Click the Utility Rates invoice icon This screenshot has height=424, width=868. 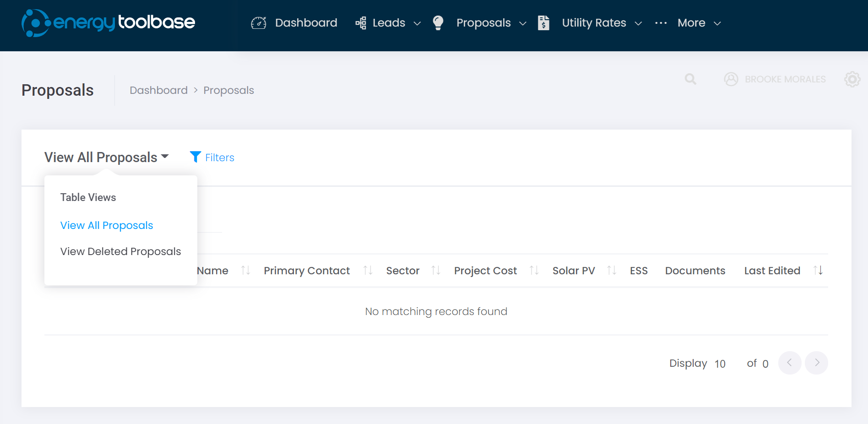pos(544,22)
